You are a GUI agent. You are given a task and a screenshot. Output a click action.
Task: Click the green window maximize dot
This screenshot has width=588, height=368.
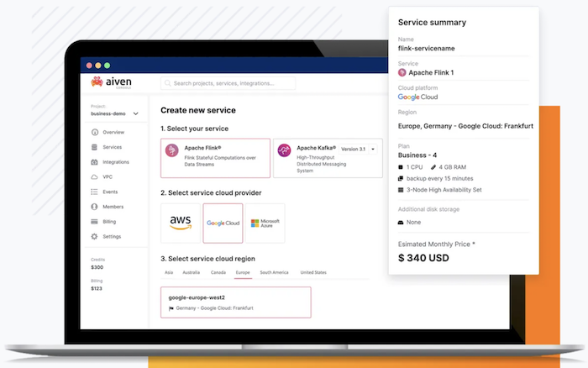[x=108, y=66]
